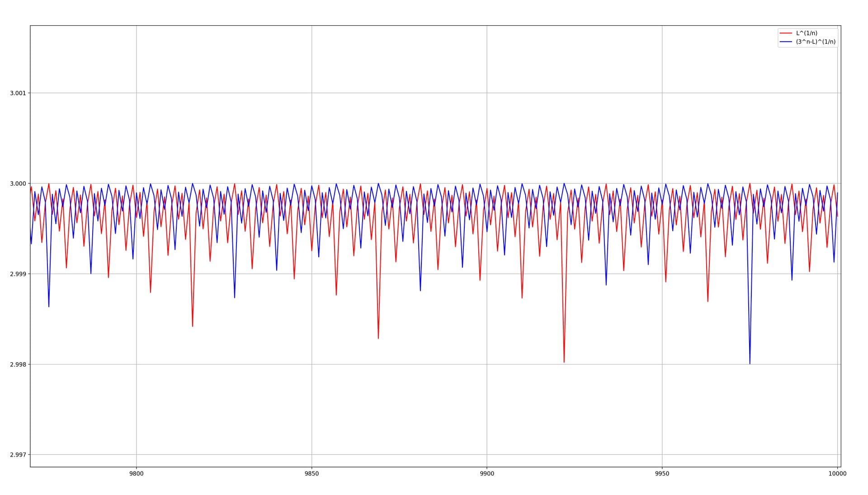Click the blue line swatch in legend
868x495 pixels.
pos(786,42)
